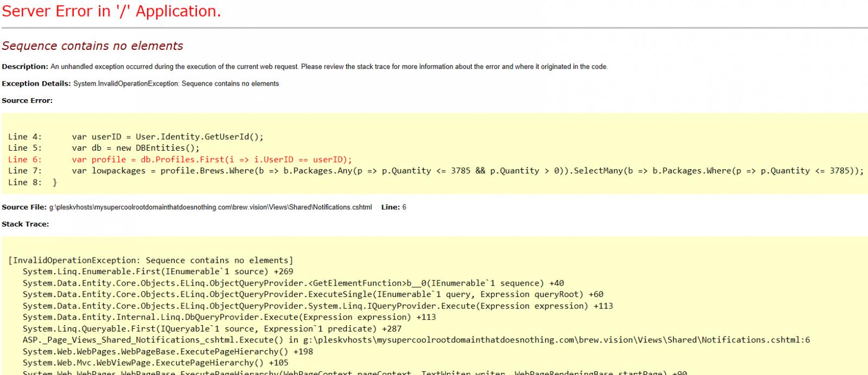Click the "System.InvalidOperationException" exception text

click(126, 83)
